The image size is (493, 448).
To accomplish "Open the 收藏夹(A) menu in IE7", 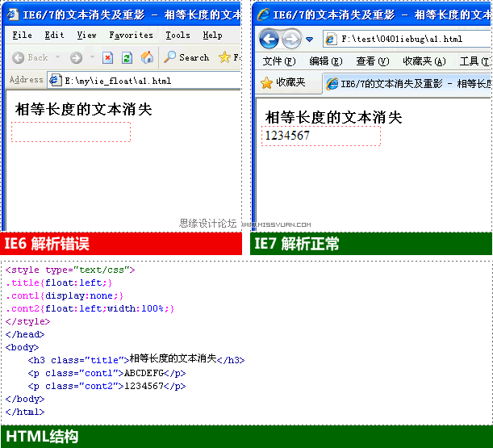I will click(424, 61).
